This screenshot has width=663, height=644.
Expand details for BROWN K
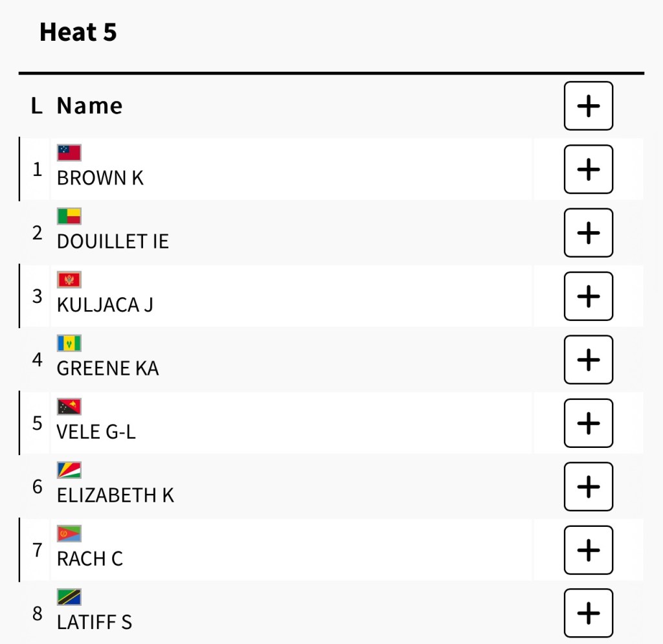(x=588, y=170)
